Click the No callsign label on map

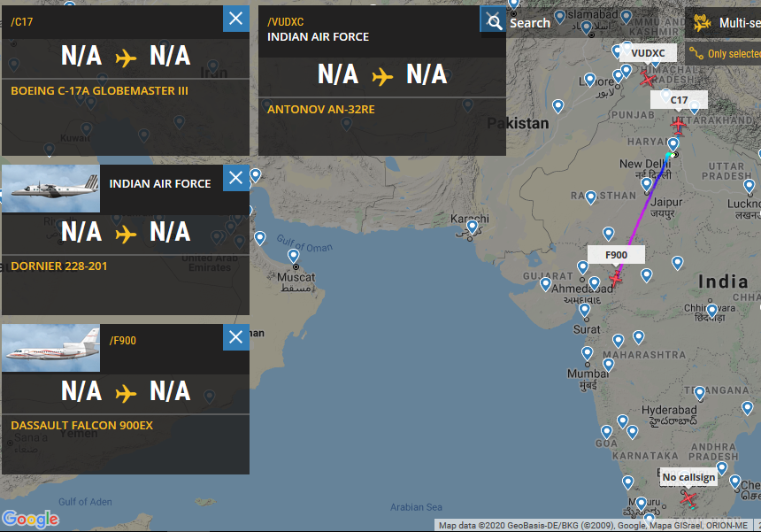[688, 477]
